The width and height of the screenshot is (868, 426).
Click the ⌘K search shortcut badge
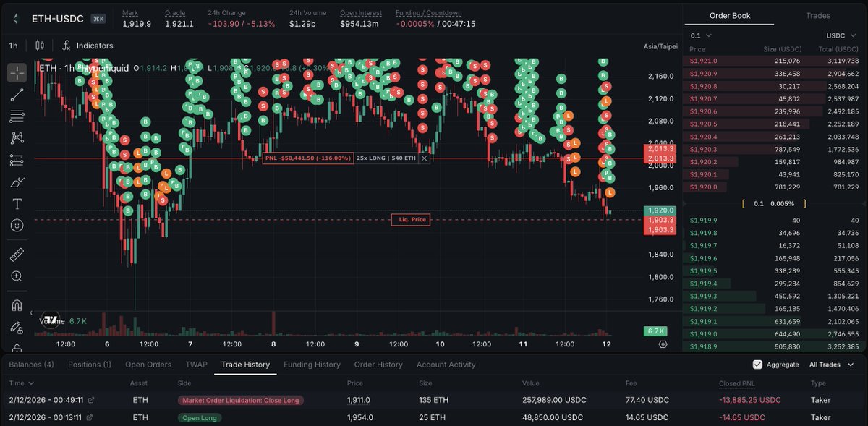coord(99,18)
